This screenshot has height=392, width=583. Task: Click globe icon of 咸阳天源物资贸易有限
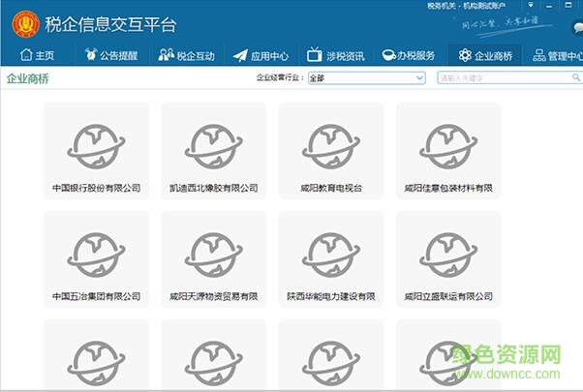tap(214, 255)
